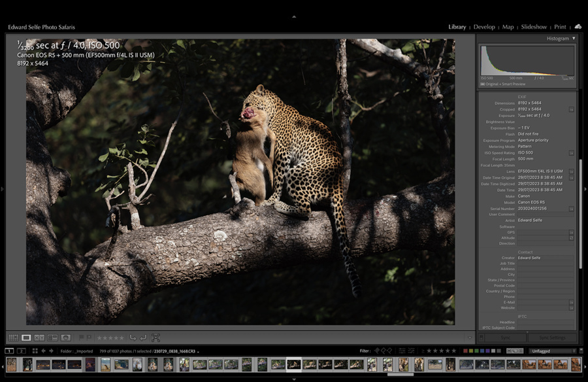Switch to Map module
Viewport: 588px width, 382px height.
click(508, 27)
